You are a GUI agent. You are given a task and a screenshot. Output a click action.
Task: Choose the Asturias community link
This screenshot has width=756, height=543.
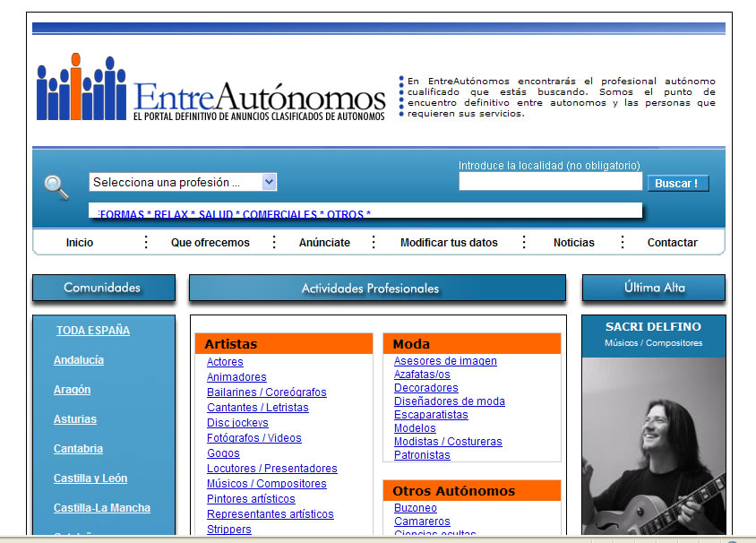tap(74, 419)
